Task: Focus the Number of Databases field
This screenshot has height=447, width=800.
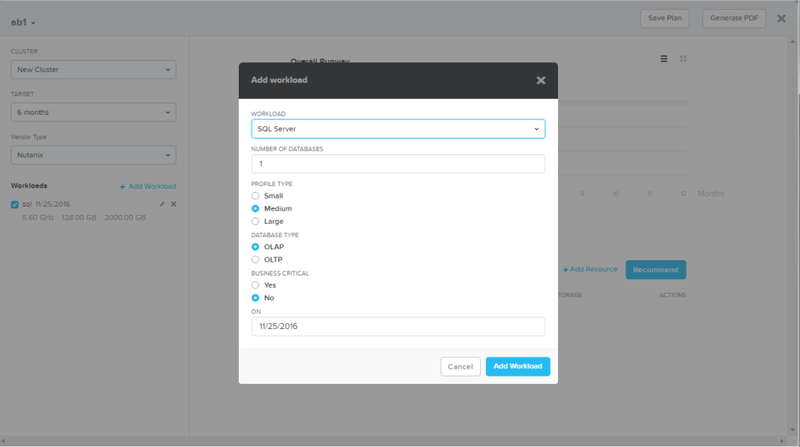Action: [x=398, y=164]
